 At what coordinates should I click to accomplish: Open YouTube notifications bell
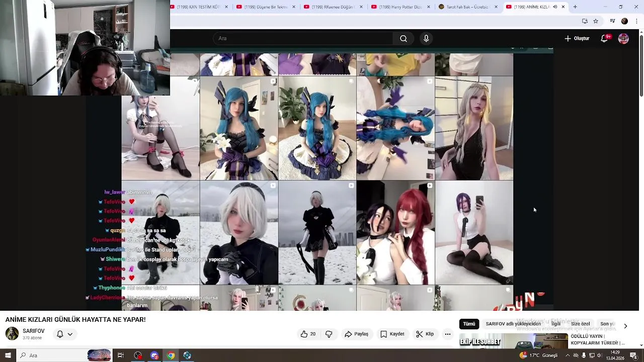(x=605, y=39)
